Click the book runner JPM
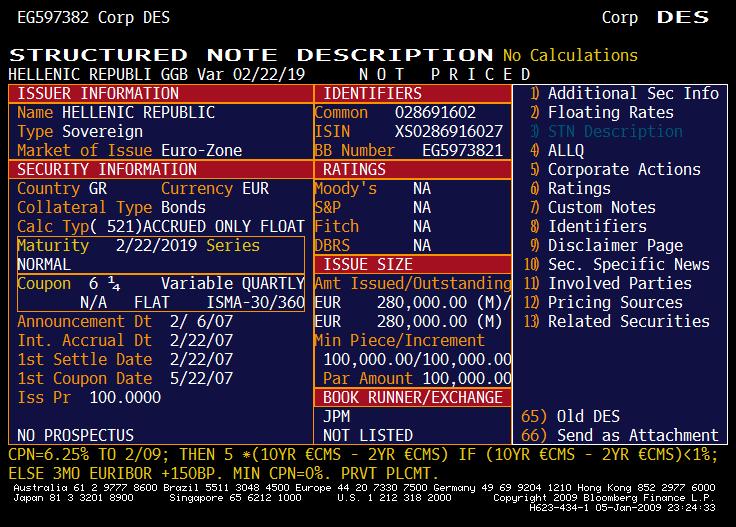The height and width of the screenshot is (527, 736). (x=337, y=416)
